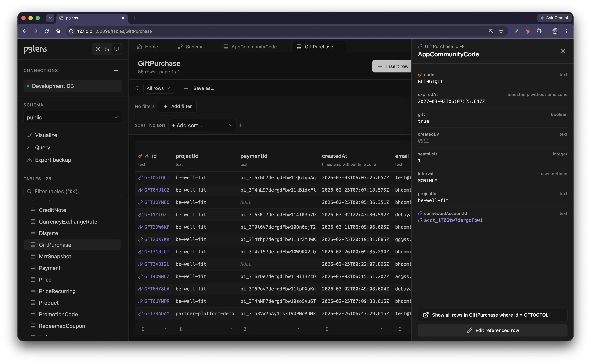591x364 pixels.
Task: Click the saved views bookmark icon
Action: point(138,88)
